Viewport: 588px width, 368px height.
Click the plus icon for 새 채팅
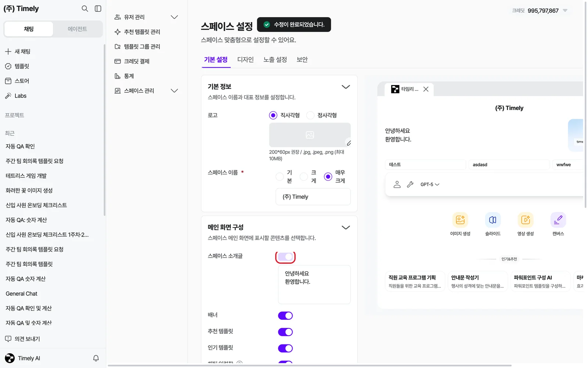pyautogui.click(x=8, y=52)
